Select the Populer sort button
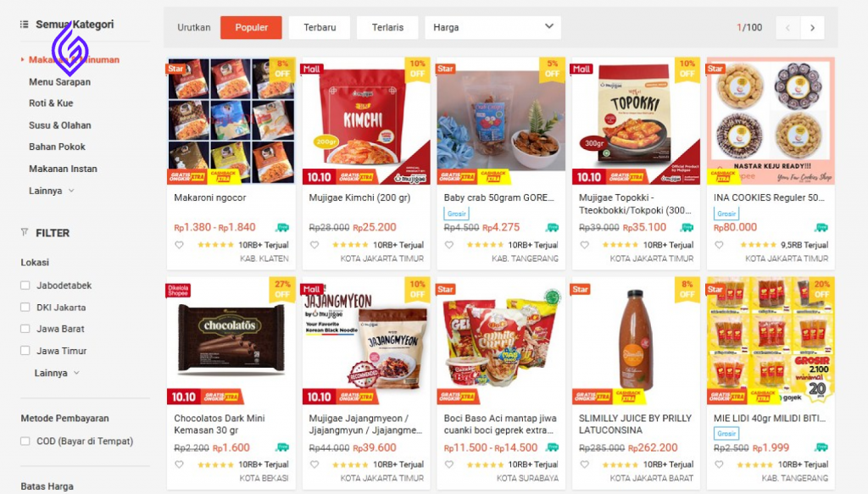The image size is (868, 494). [x=251, y=28]
